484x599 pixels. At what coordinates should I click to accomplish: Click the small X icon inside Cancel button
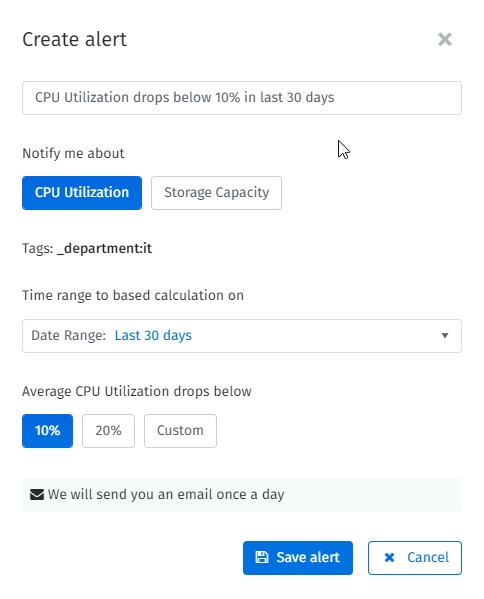[x=389, y=557]
